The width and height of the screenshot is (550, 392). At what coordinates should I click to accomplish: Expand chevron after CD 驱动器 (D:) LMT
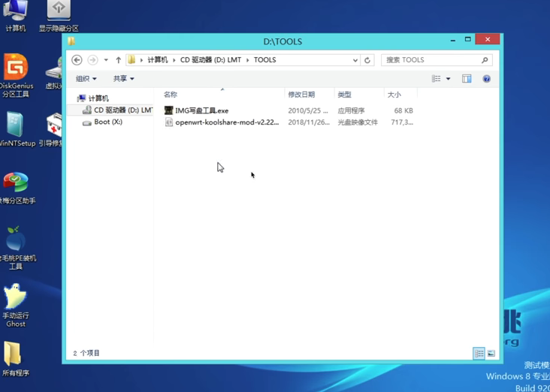(x=248, y=60)
